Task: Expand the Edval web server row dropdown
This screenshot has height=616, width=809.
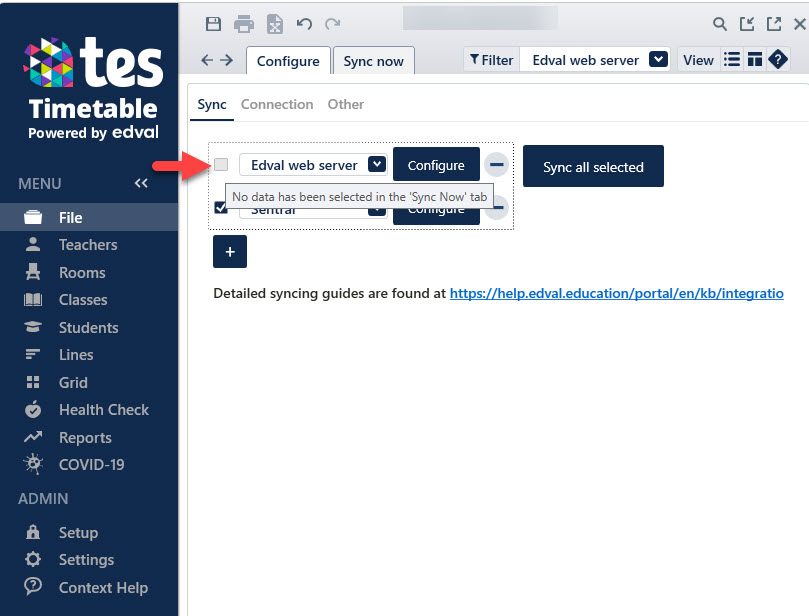Action: (377, 165)
